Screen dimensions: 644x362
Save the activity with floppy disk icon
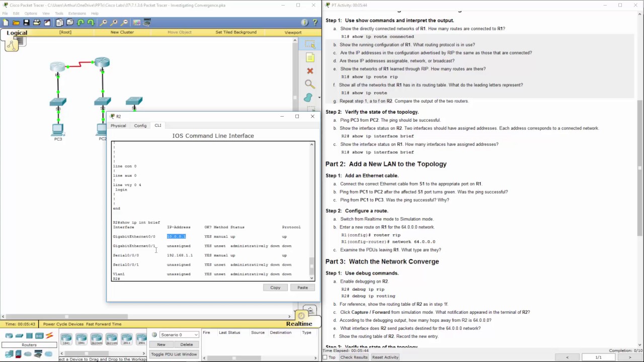tap(26, 23)
